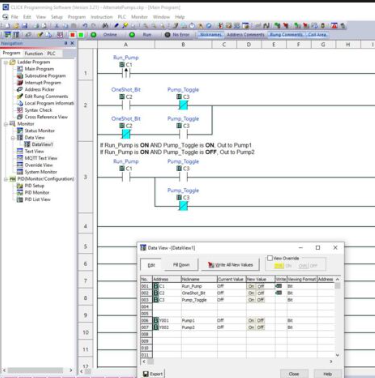This screenshot has height=378, width=375.
Task: Switch to Function navigation tab
Action: [x=34, y=53]
